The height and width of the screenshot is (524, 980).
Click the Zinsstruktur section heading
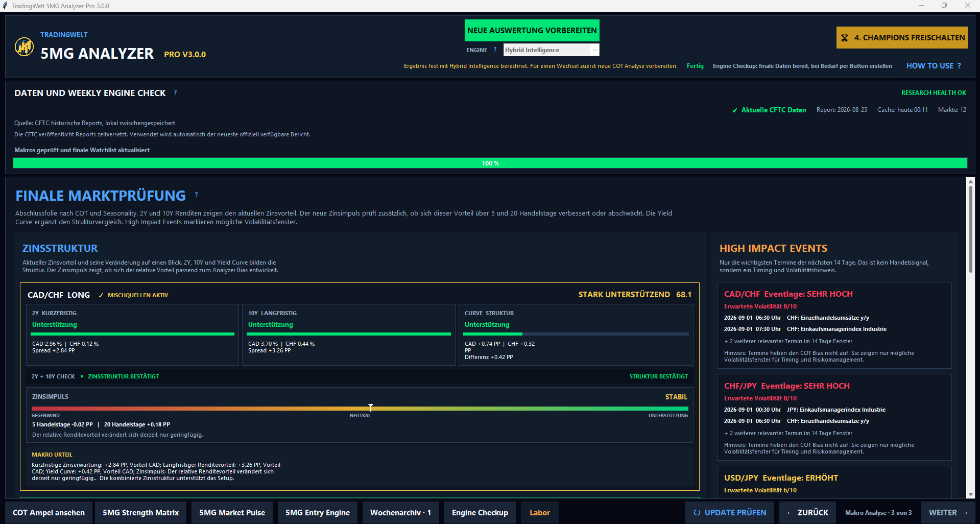(60, 248)
